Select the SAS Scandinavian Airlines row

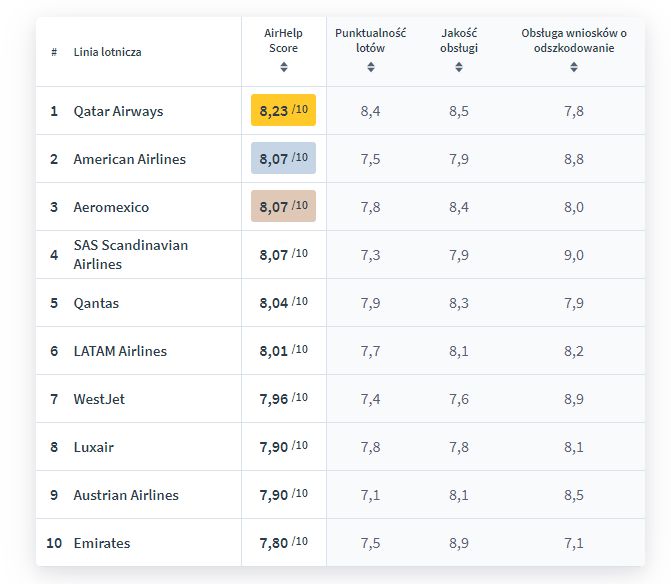coord(130,255)
